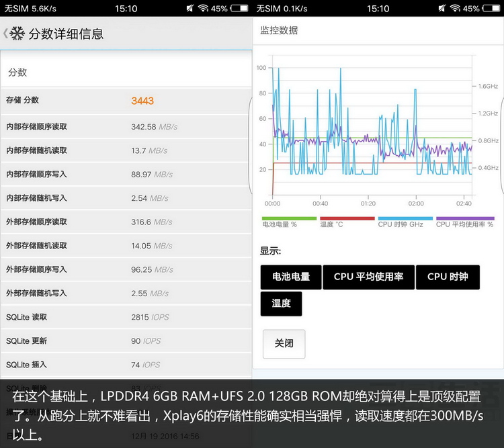Viewport: 504px width, 448px height.
Task: Tap the right phone Wi-Fi status icon
Action: [x=455, y=9]
